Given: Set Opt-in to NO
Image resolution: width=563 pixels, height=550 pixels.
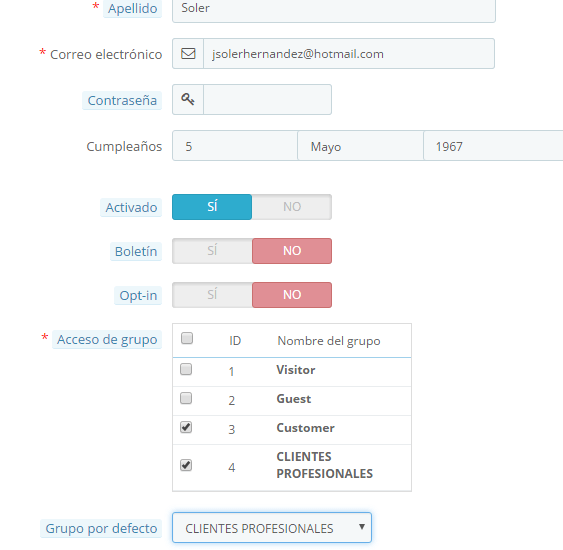Looking at the screenshot, I should (292, 295).
